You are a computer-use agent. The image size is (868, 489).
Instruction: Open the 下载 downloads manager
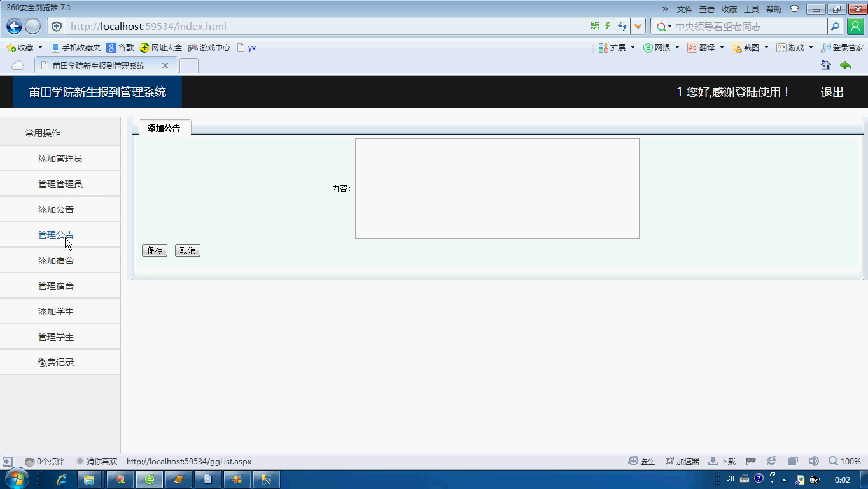point(722,461)
